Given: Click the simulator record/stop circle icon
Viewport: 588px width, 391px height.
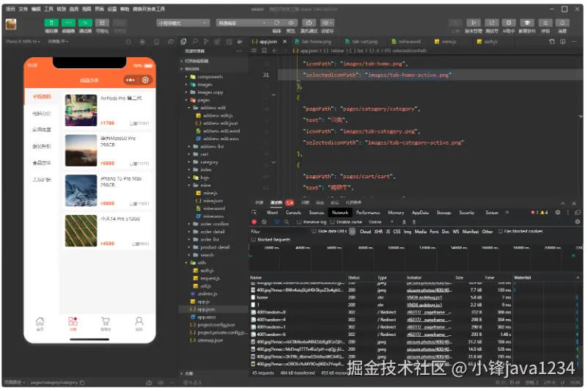Looking at the screenshot, I should tap(142, 42).
